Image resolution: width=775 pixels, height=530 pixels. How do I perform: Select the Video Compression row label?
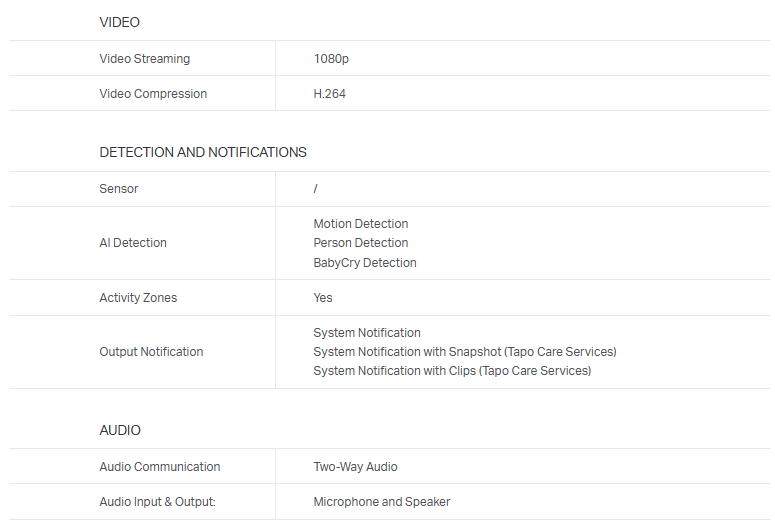point(153,94)
